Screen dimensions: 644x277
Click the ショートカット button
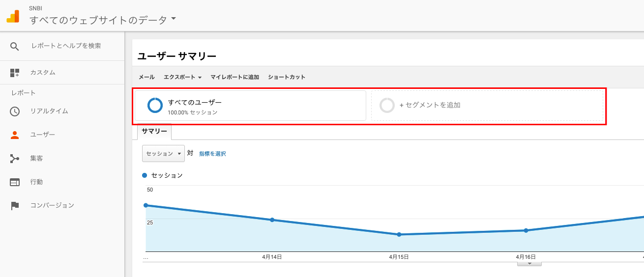point(287,77)
